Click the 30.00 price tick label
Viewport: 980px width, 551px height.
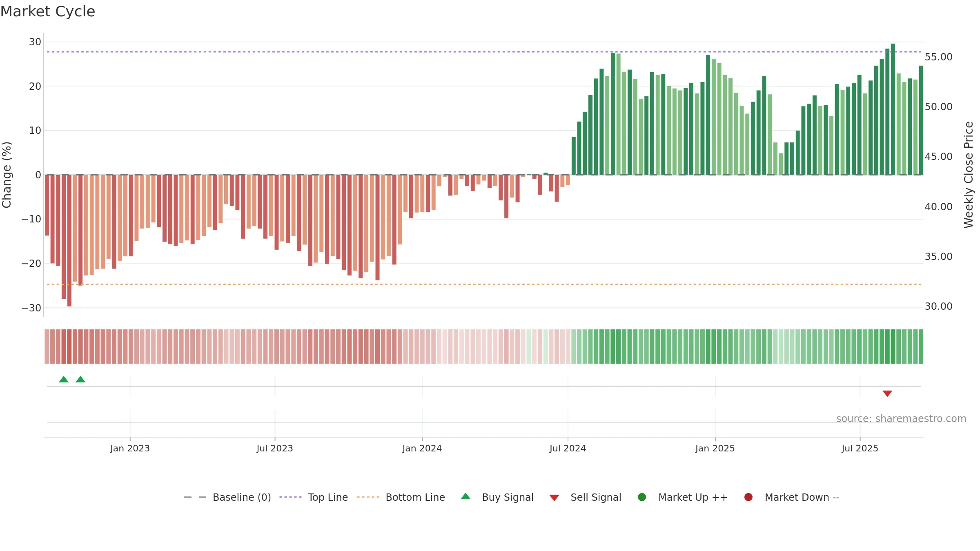(x=938, y=306)
